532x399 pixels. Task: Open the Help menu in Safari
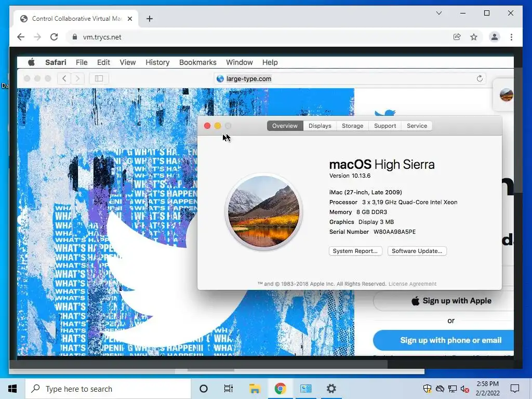tap(270, 62)
